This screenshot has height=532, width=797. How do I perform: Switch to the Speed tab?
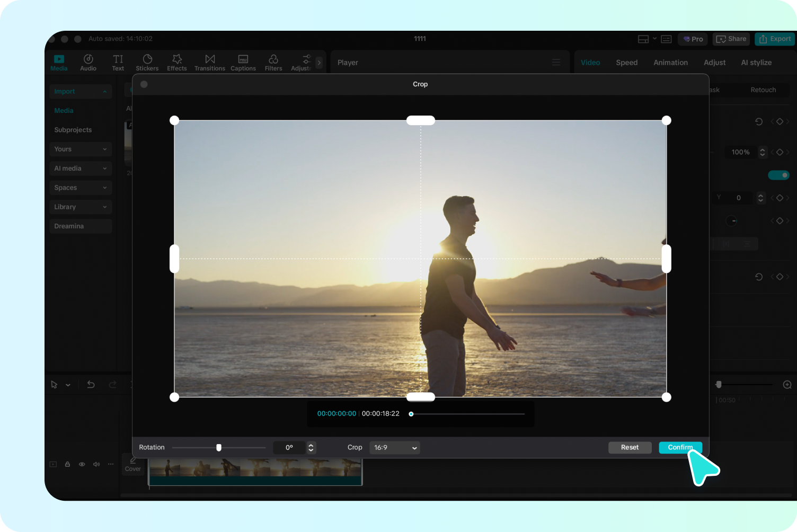pos(626,62)
